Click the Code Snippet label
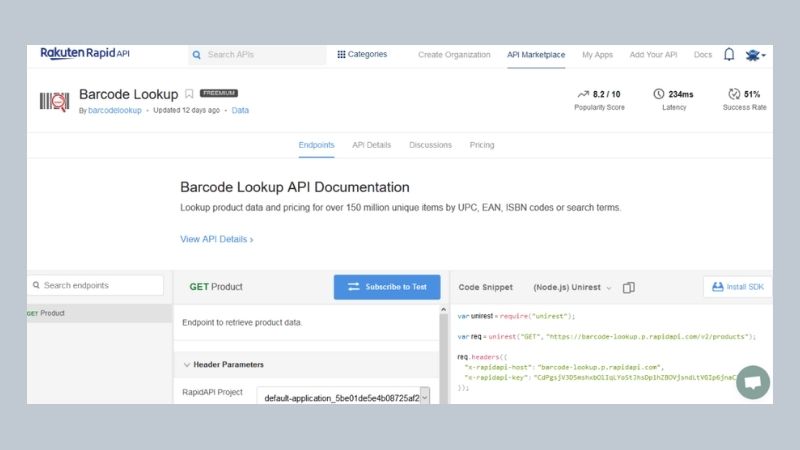 (x=485, y=287)
